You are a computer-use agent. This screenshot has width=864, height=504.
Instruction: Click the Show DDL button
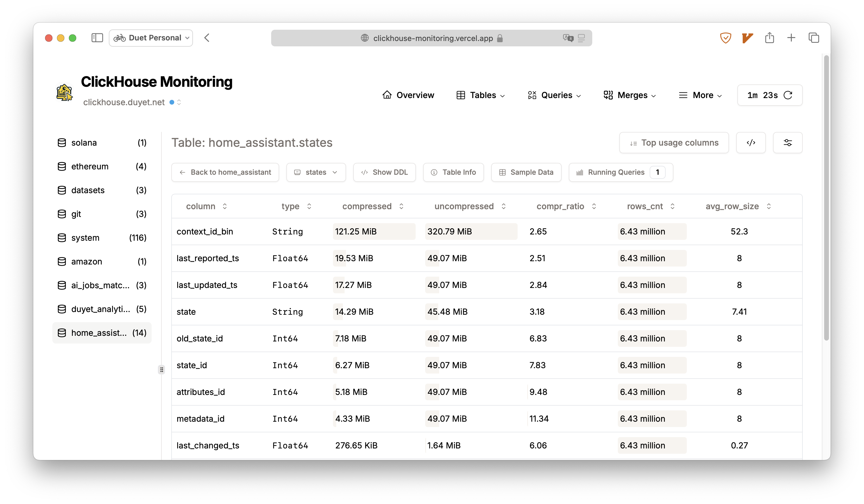[x=384, y=172]
